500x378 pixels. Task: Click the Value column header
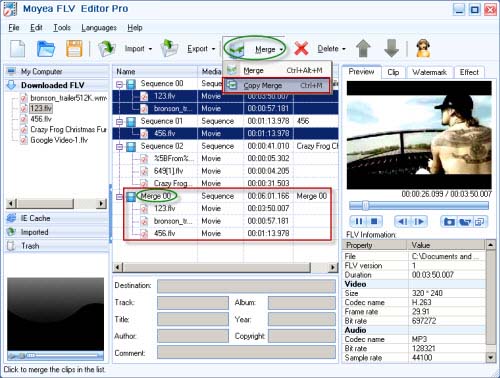(446, 245)
